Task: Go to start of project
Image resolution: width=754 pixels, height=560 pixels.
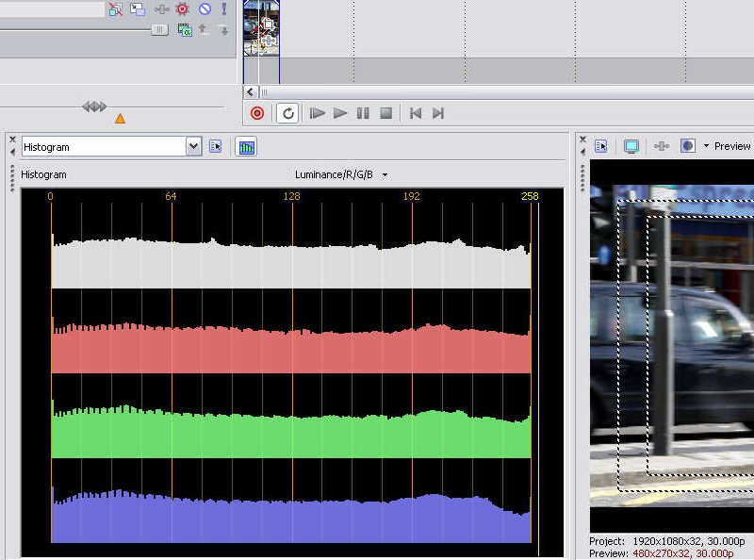Action: click(415, 113)
